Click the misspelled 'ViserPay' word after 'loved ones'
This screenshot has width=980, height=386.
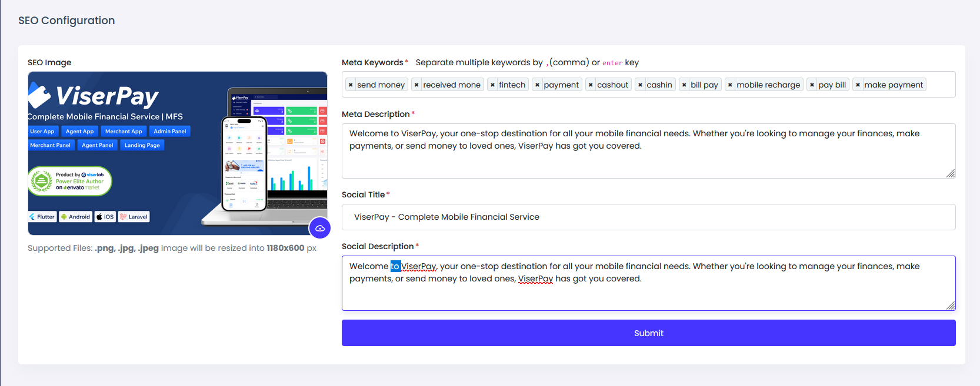click(535, 278)
